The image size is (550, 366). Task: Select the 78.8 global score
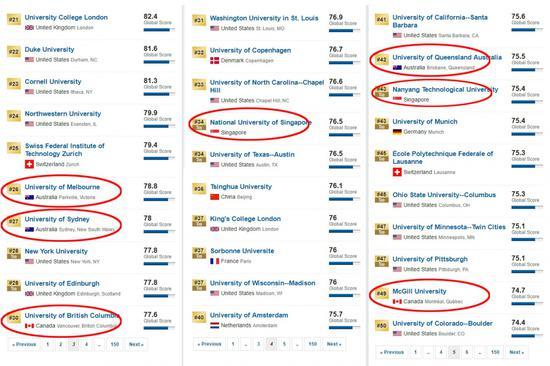150,186
